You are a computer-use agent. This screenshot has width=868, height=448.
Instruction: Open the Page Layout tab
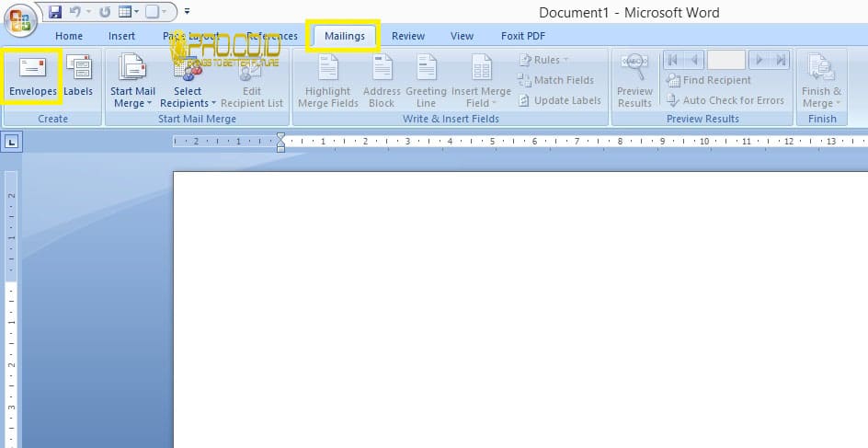click(x=191, y=36)
